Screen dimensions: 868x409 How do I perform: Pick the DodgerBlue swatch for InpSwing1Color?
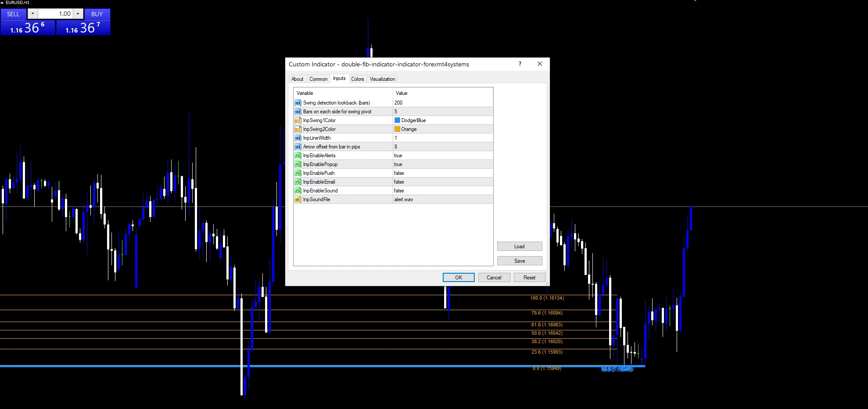(x=397, y=120)
